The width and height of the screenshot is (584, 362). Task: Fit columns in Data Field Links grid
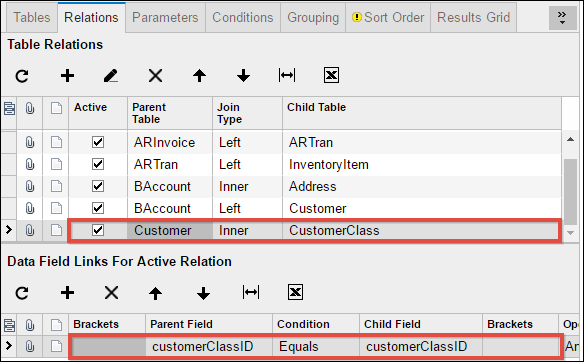click(251, 292)
